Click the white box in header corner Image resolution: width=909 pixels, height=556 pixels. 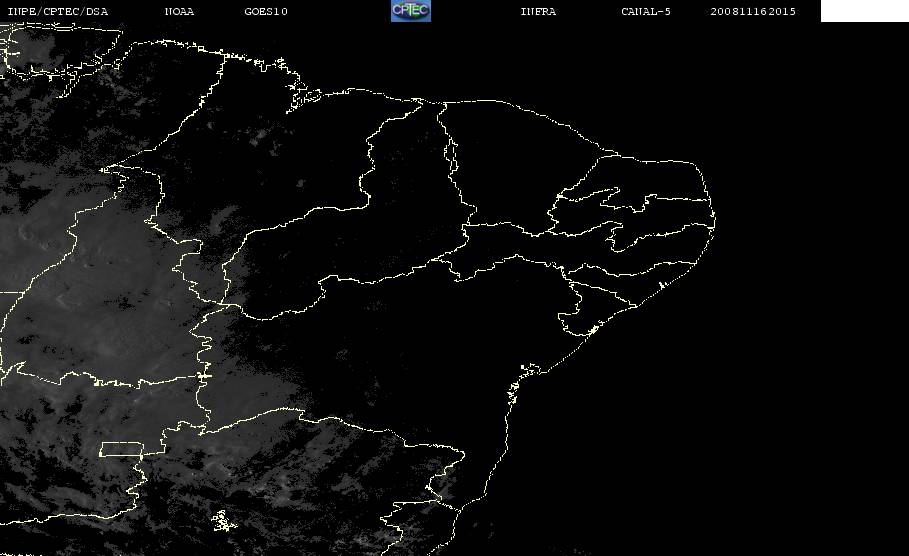[864, 11]
